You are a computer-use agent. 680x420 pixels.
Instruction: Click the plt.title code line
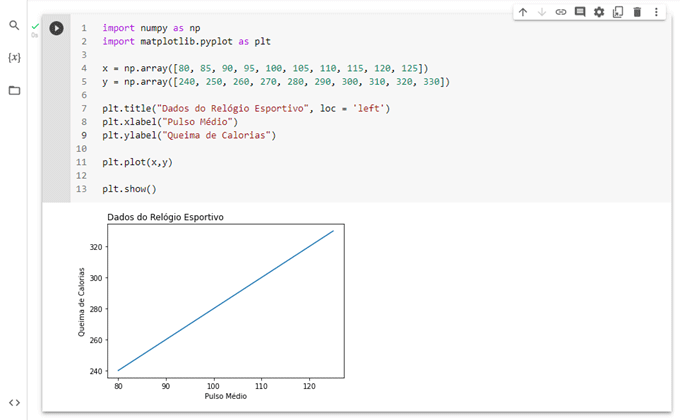[245, 108]
